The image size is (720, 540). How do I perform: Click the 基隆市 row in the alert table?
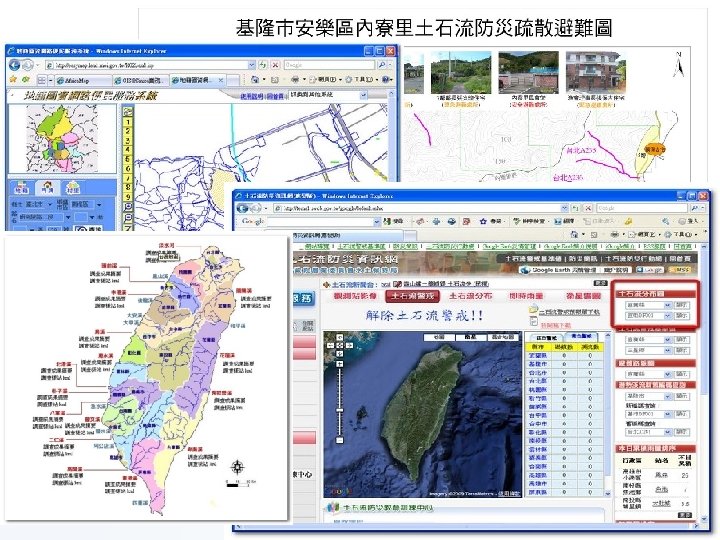(567, 364)
